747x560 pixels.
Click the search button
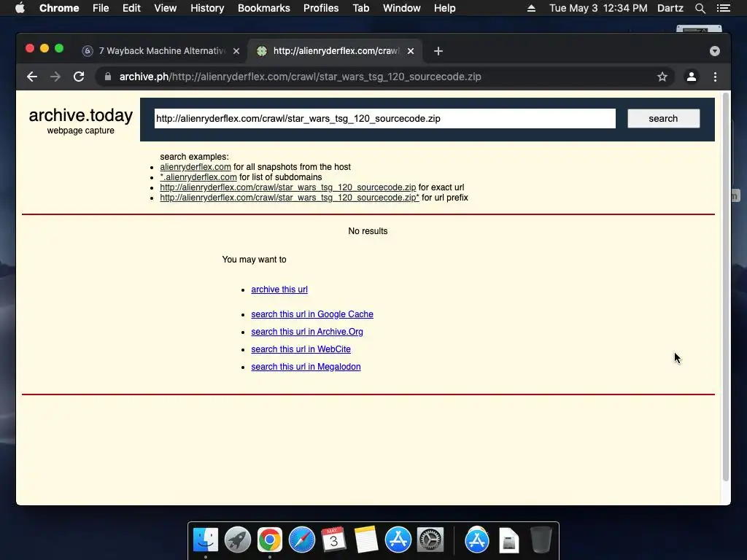click(664, 119)
